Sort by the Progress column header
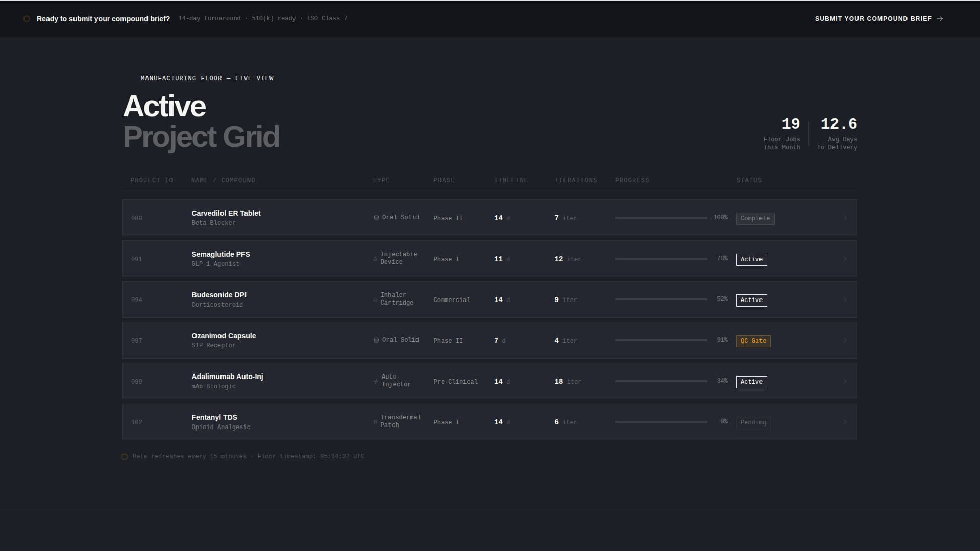Screen dimensions: 980x551 pyautogui.click(x=632, y=180)
